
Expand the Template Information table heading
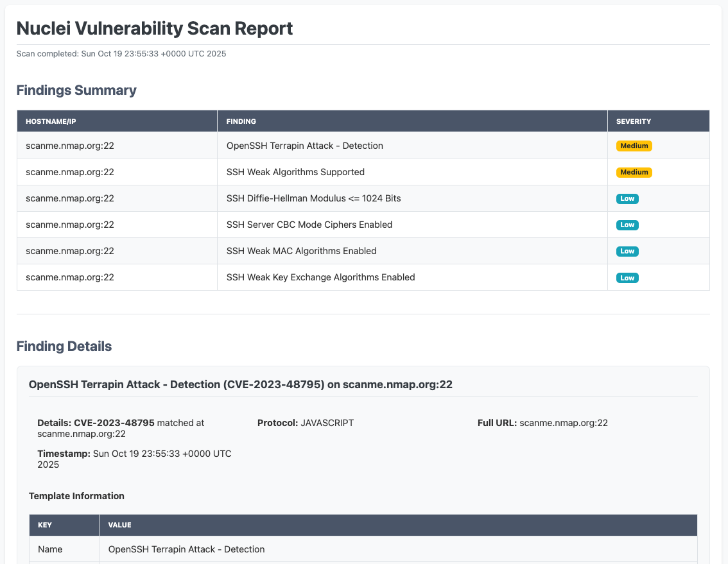[x=76, y=496]
